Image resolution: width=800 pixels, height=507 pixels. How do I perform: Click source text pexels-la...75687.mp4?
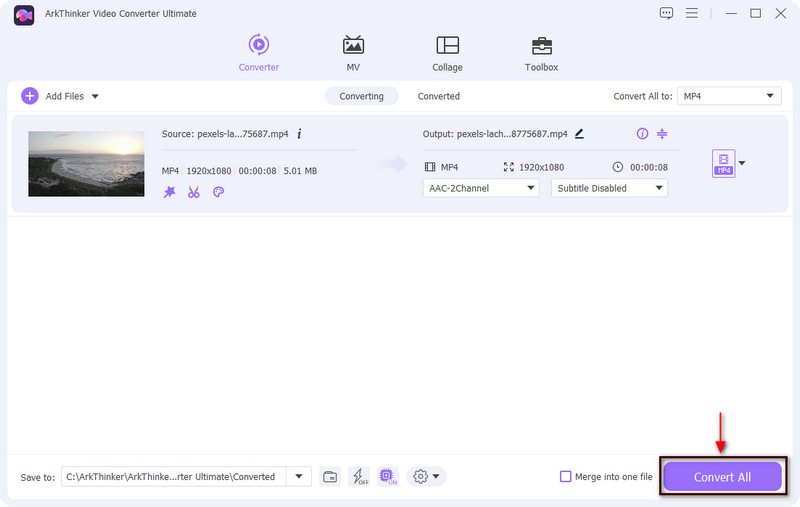click(x=243, y=134)
